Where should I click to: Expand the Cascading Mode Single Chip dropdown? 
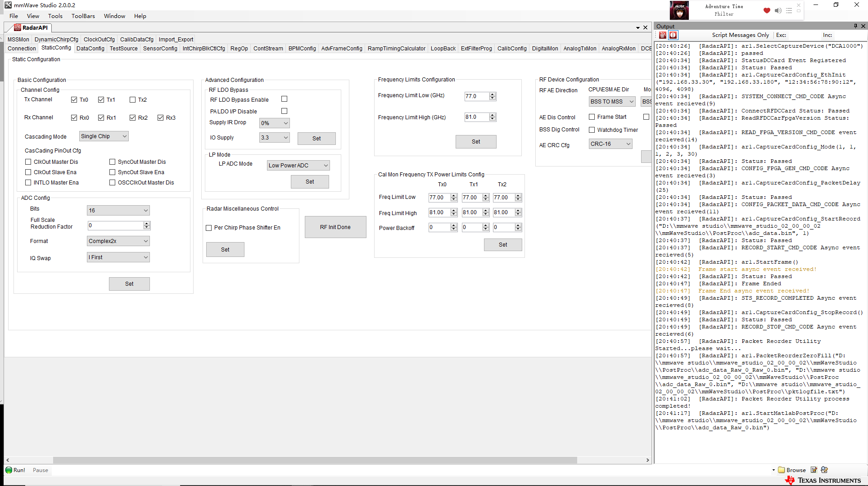click(x=104, y=136)
